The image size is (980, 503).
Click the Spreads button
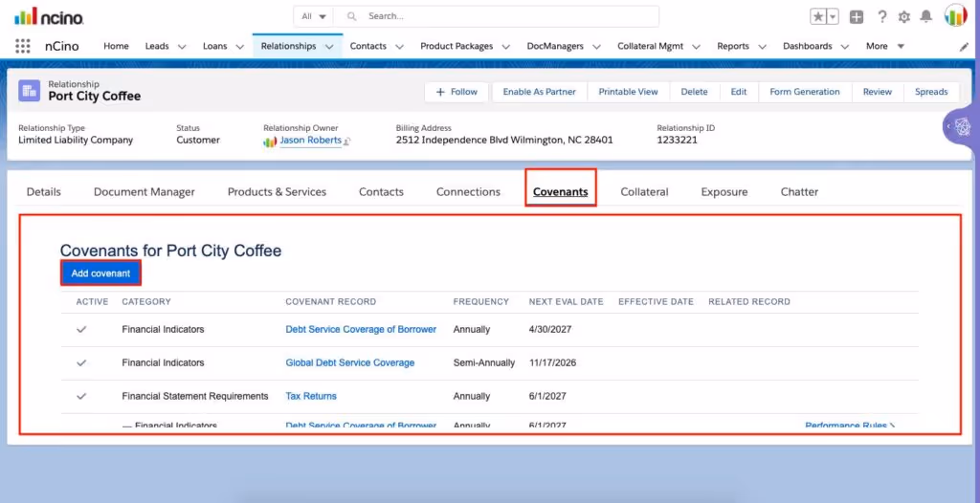pyautogui.click(x=931, y=92)
